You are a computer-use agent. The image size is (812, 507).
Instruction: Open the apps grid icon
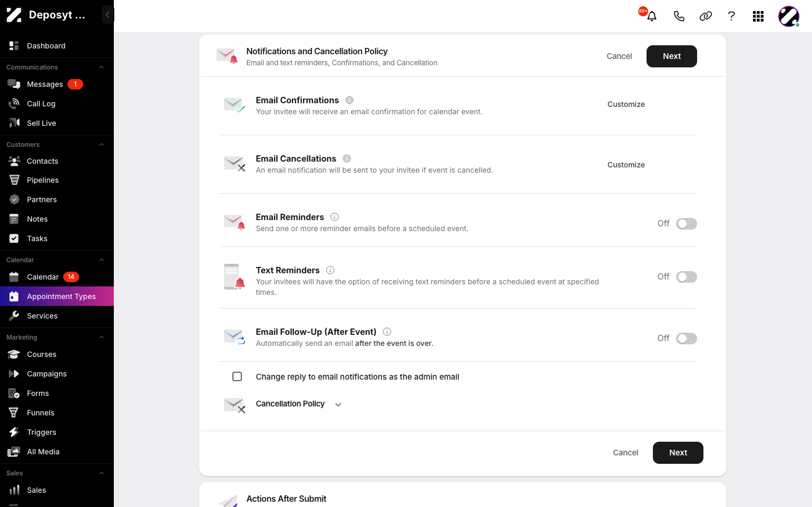[758, 16]
